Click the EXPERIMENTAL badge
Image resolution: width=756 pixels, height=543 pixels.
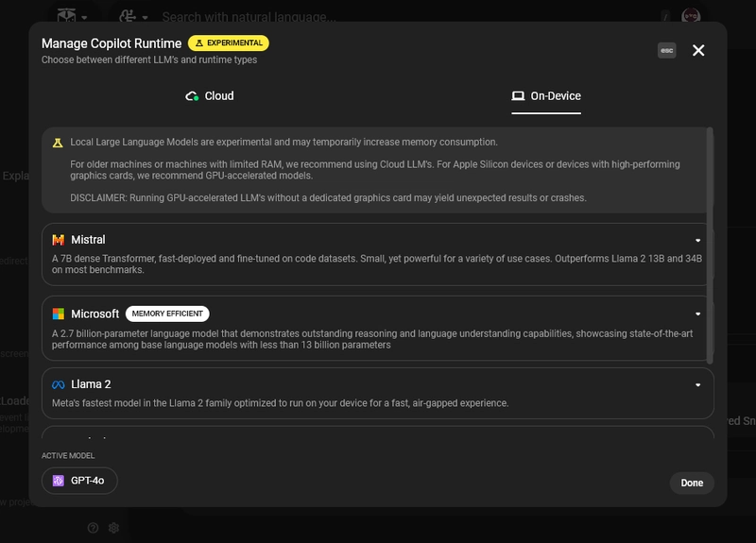[229, 42]
